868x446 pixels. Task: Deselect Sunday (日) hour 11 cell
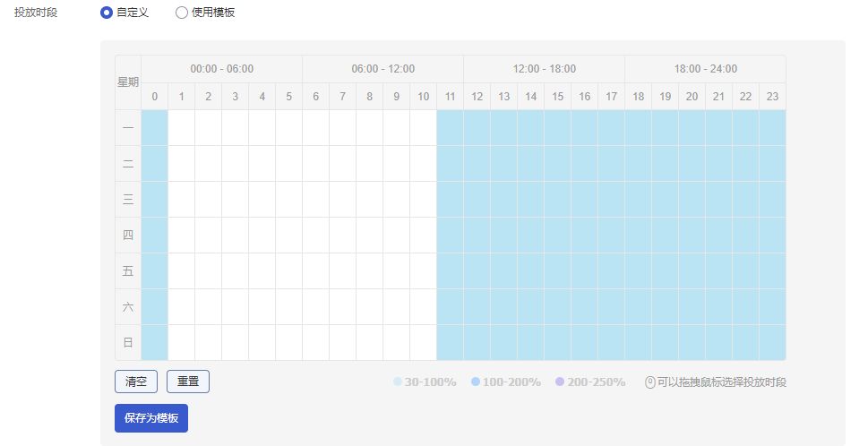[x=450, y=342]
